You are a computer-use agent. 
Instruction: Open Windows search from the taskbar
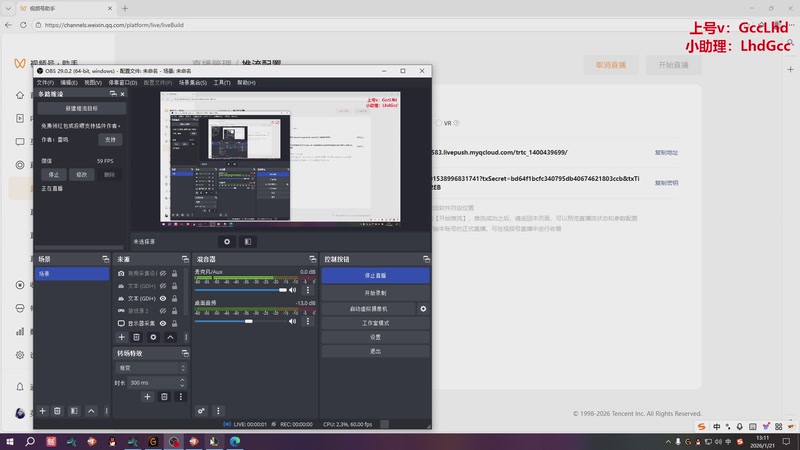pos(30,441)
